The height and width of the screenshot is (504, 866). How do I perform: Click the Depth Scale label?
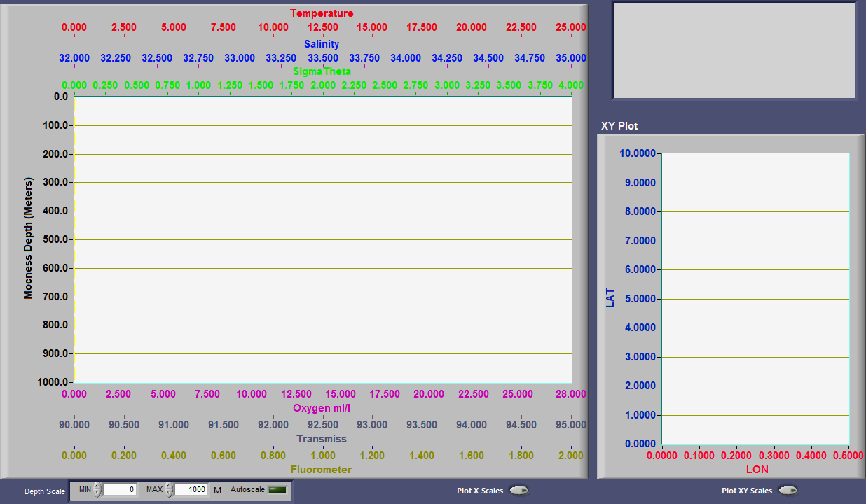tap(45, 491)
